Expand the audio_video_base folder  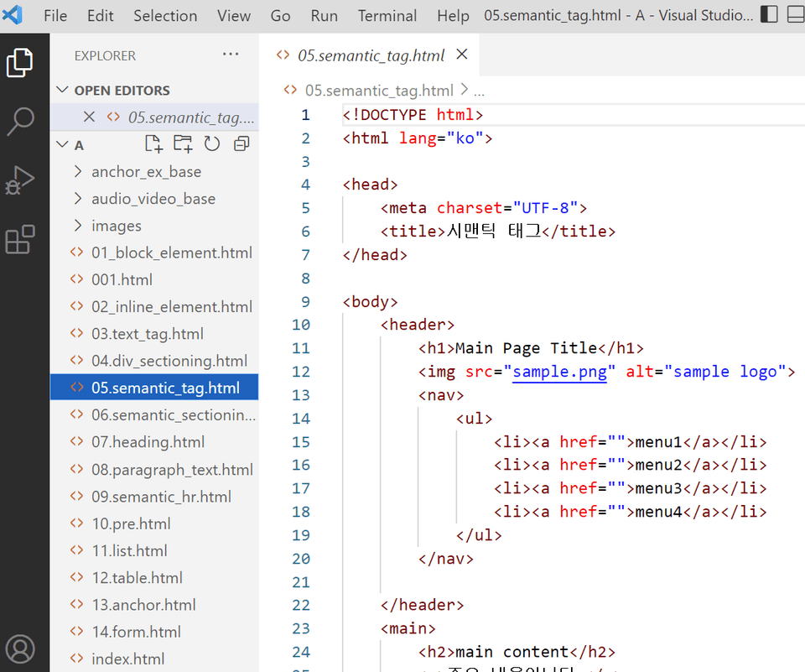[x=153, y=199]
